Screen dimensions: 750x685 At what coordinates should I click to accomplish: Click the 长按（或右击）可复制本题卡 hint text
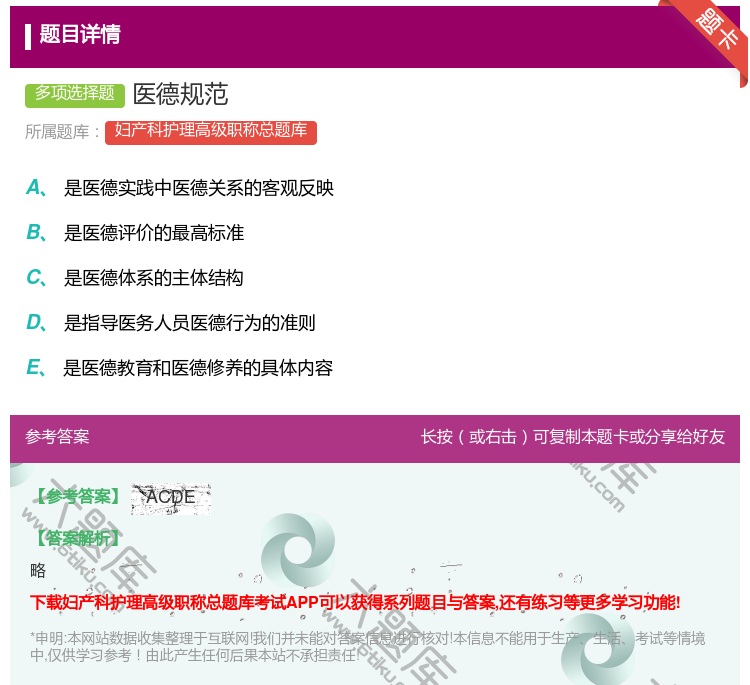[573, 437]
